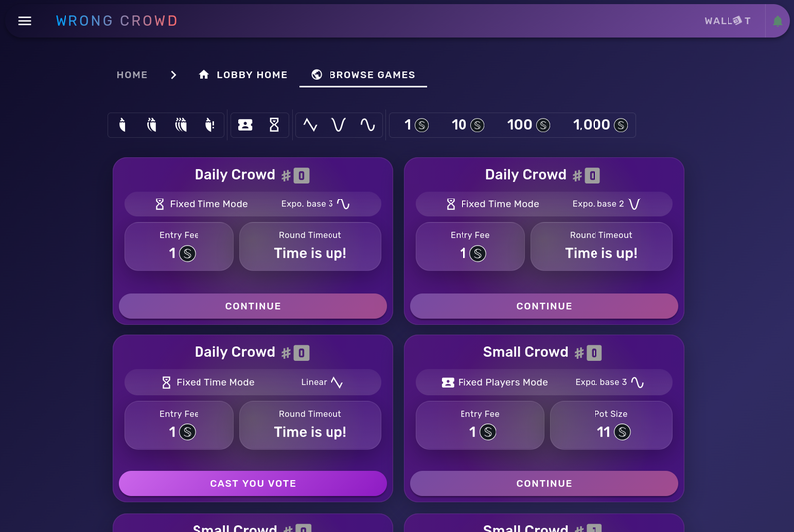
Task: Select the sine wave curve filter
Action: [367, 125]
